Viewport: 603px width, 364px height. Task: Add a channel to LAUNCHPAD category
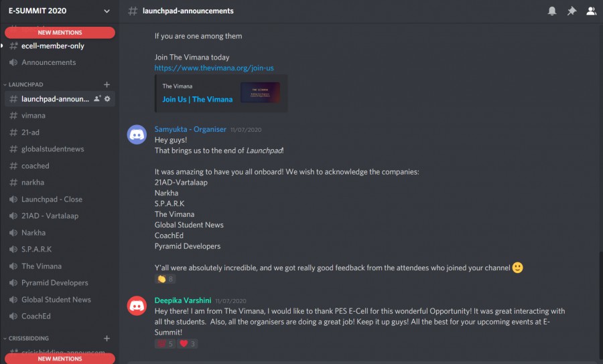(107, 84)
